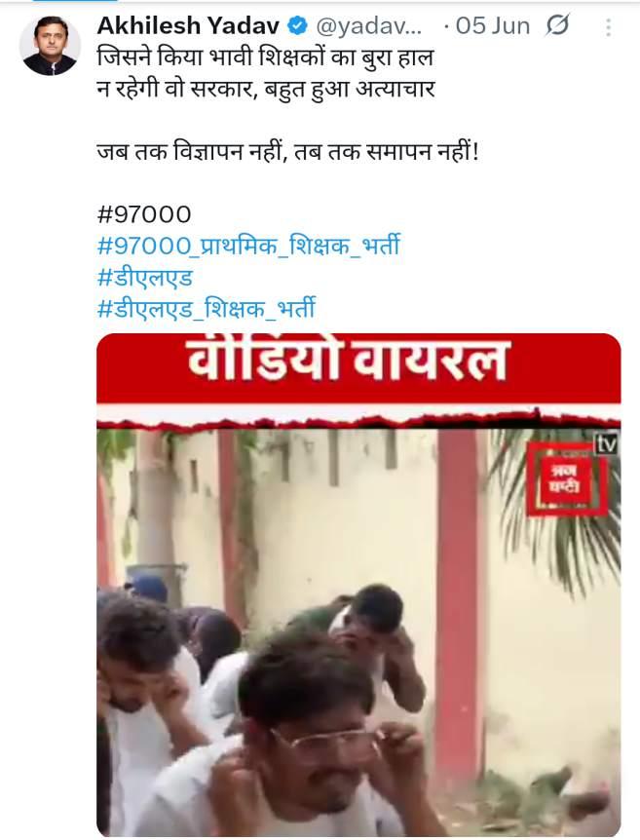Open the @yadav... username handle
Screen dimensions: 640x840
(369, 26)
